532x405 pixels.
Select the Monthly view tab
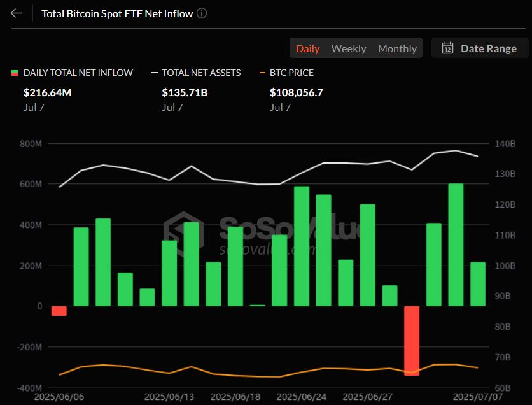pos(397,48)
